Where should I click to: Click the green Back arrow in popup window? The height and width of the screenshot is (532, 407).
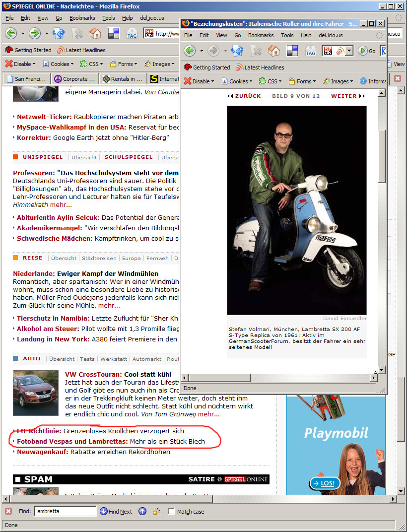point(190,51)
